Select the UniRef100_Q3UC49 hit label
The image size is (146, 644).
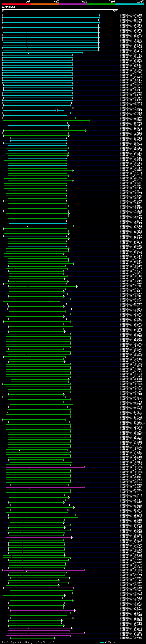131,482
